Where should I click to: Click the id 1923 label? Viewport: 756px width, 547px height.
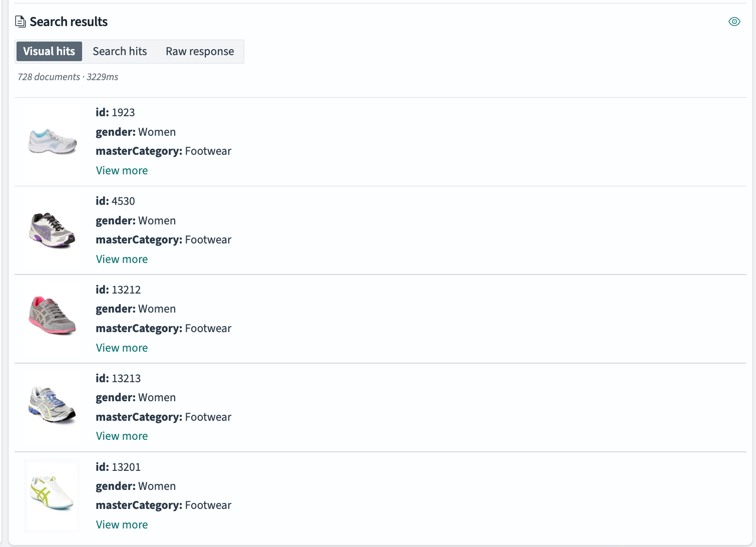click(x=115, y=113)
